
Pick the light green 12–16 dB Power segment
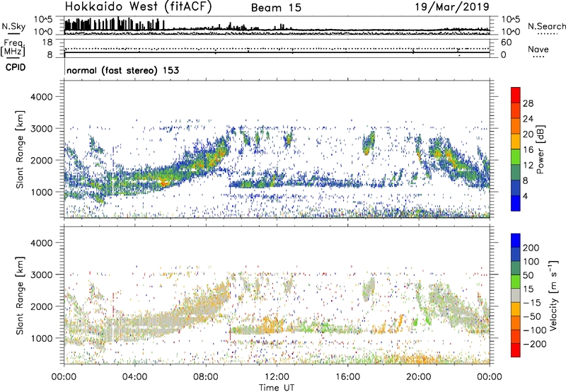point(516,157)
